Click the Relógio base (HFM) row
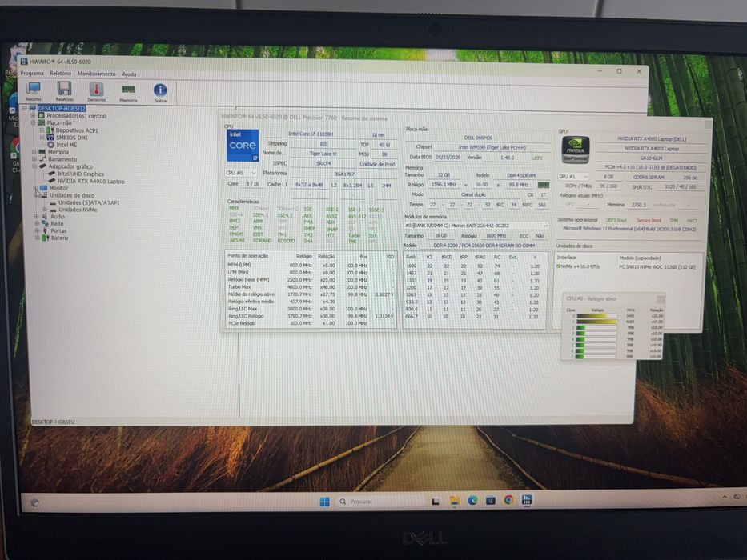747x560 pixels. [x=310, y=280]
